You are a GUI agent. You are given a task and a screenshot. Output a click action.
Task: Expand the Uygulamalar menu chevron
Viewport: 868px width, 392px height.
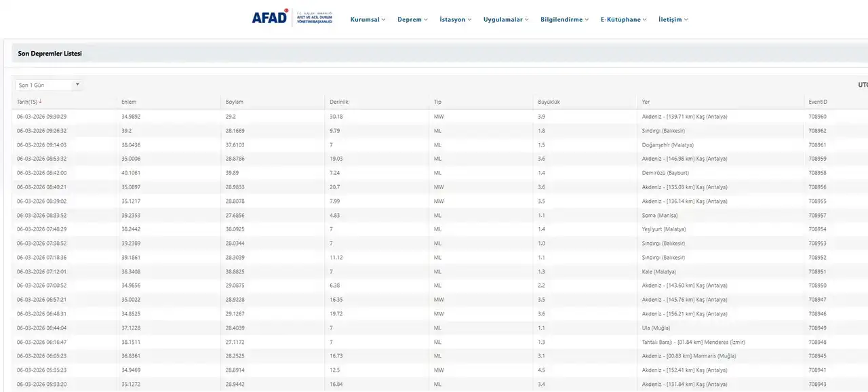point(527,20)
